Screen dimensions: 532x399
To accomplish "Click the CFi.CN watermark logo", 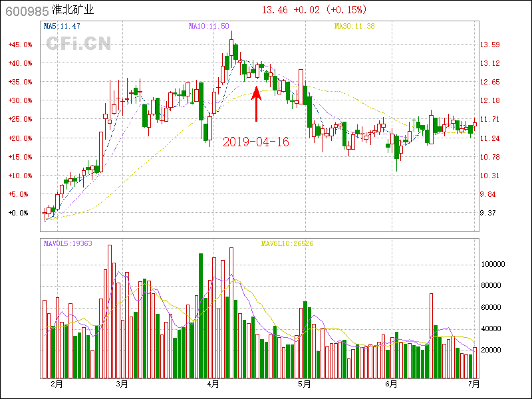I will (x=78, y=44).
